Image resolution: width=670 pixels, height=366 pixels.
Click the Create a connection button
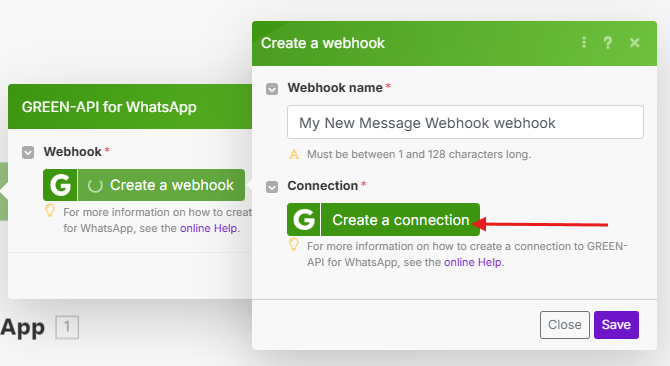point(383,220)
